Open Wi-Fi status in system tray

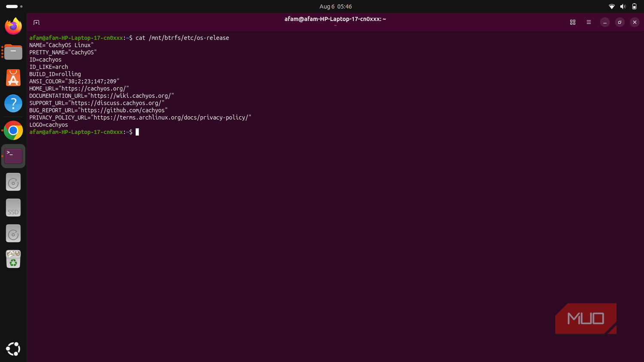[x=612, y=6]
